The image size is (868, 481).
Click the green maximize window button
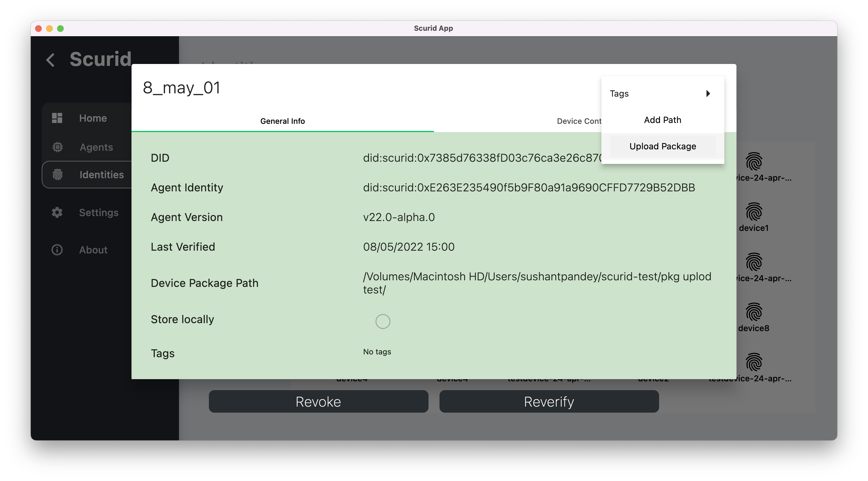point(60,28)
